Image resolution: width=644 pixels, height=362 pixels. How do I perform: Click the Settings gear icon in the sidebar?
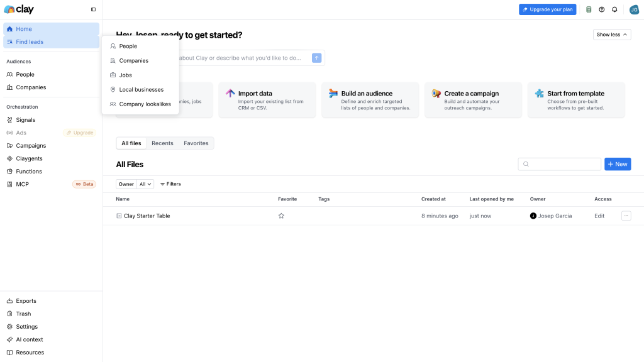pyautogui.click(x=10, y=327)
